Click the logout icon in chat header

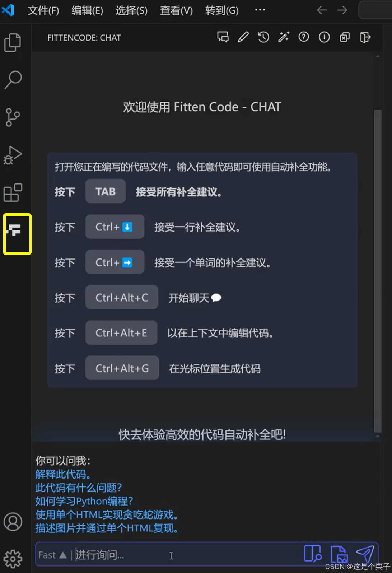pos(365,37)
